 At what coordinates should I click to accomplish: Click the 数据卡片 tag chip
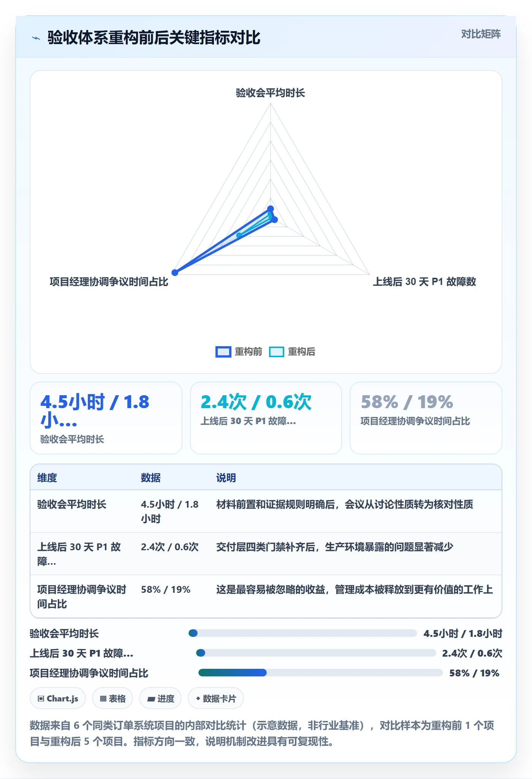216,698
